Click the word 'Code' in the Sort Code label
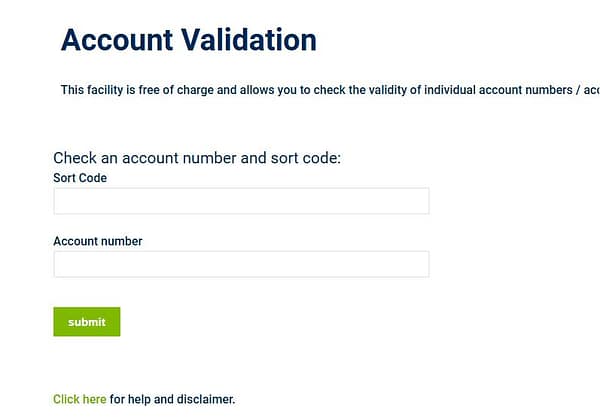This screenshot has height=420, width=600. [x=93, y=178]
